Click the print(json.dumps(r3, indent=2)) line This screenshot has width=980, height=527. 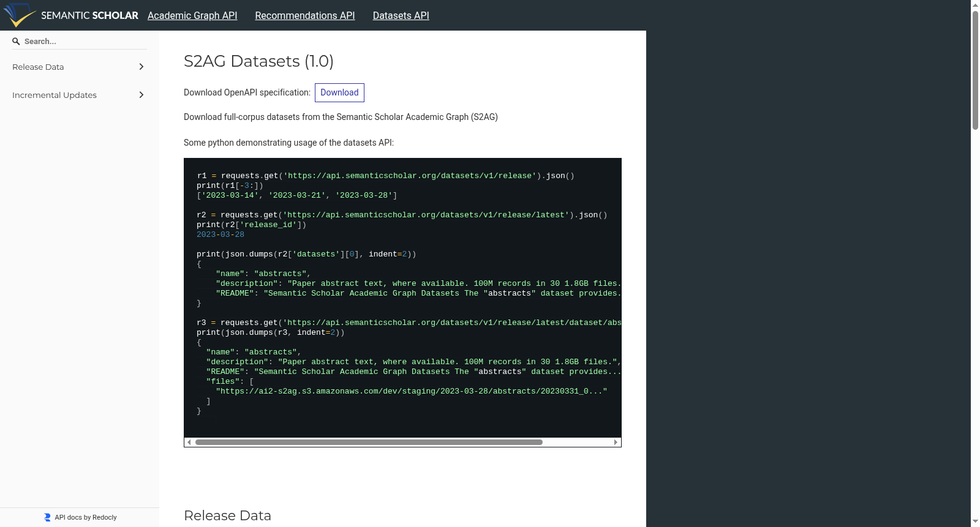click(271, 332)
